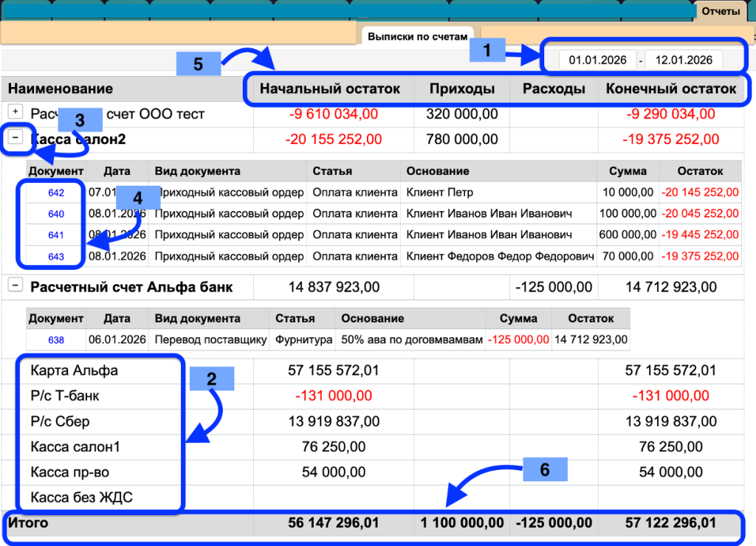The width and height of the screenshot is (756, 546).
Task: Switch to the Выписки по счетам tab
Action: coord(417,36)
